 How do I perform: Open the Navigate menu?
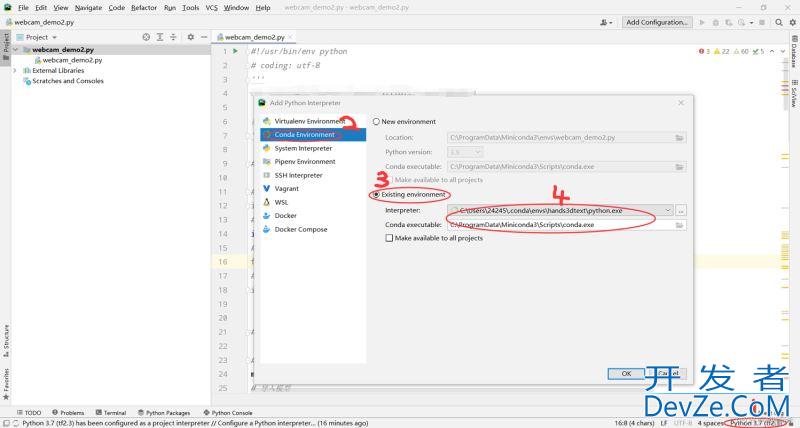tap(88, 8)
